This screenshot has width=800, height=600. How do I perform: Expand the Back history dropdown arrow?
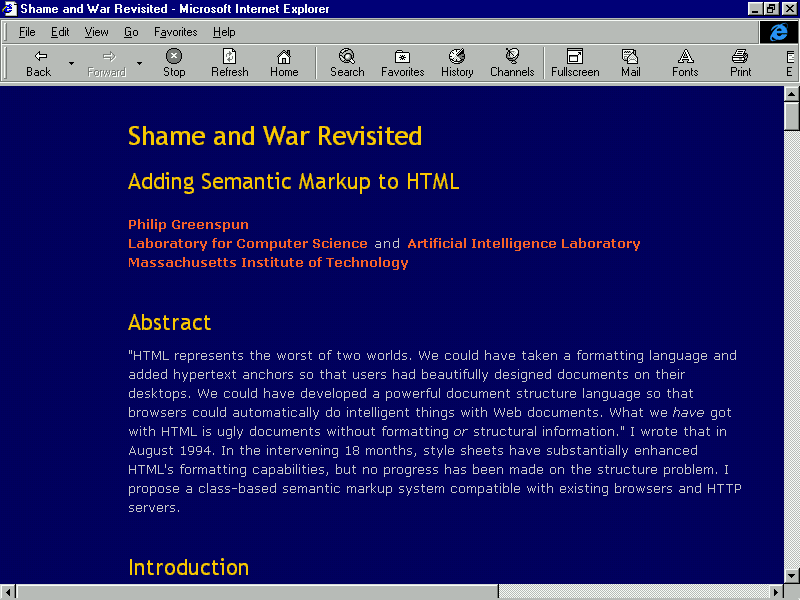pyautogui.click(x=71, y=63)
